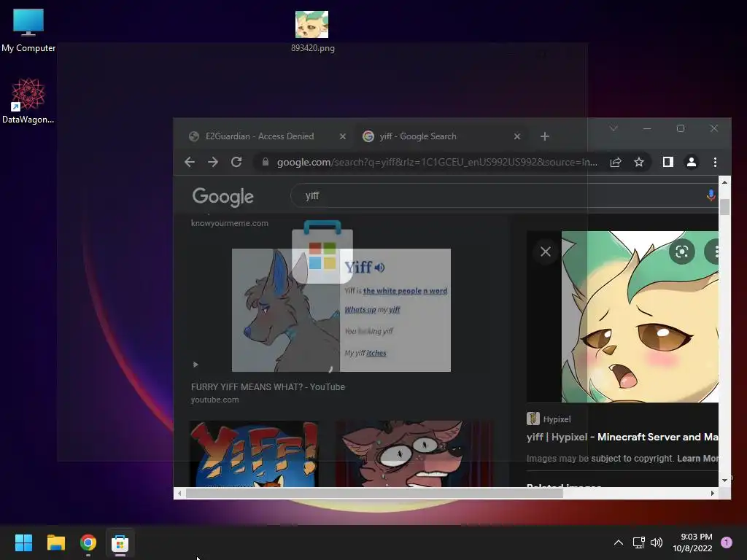Click horizontal scrollbar left arrow
The width and height of the screenshot is (747, 560).
click(x=179, y=494)
